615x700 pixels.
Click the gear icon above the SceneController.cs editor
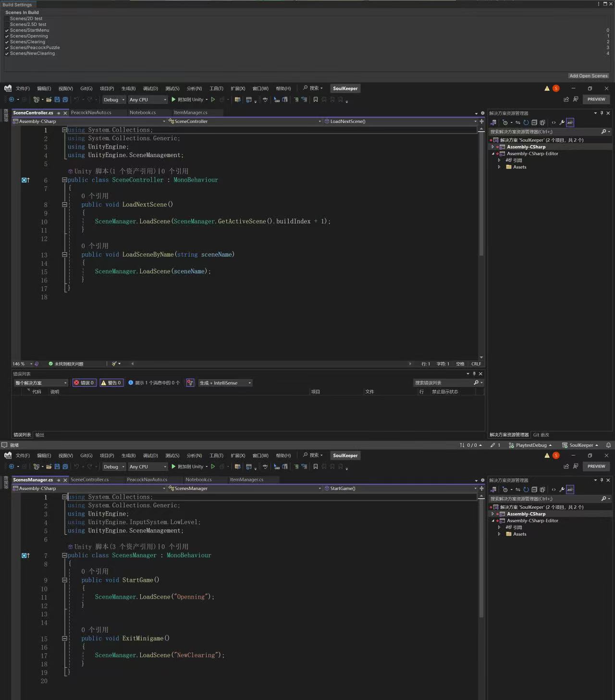[x=483, y=113]
